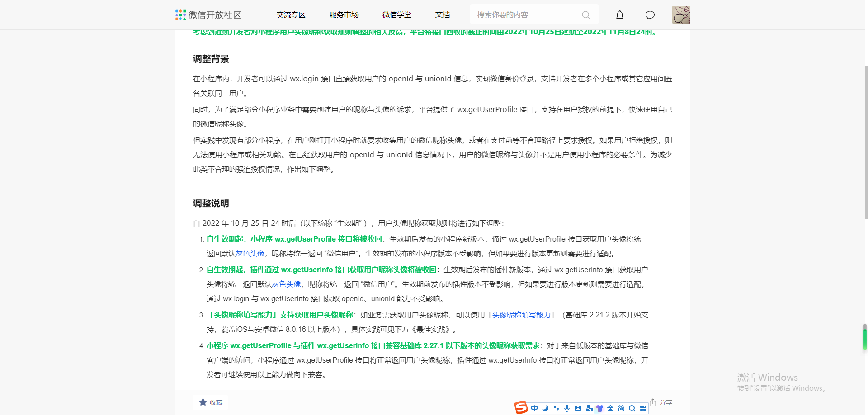Click green heading 「头像昵称填写能力」支持获取用户头像昵称
This screenshot has width=868, height=415.
click(x=280, y=315)
